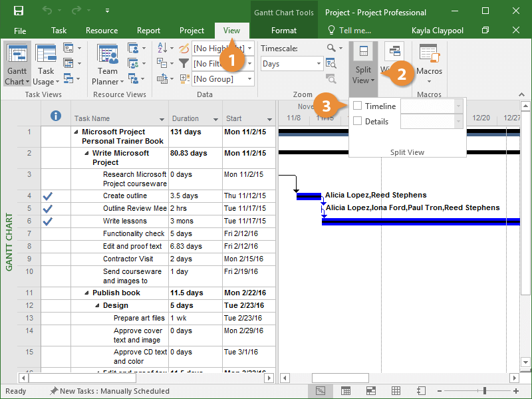Screen dimensions: 532x399
Task: Open the Timescale Days dropdown
Action: tap(319, 64)
